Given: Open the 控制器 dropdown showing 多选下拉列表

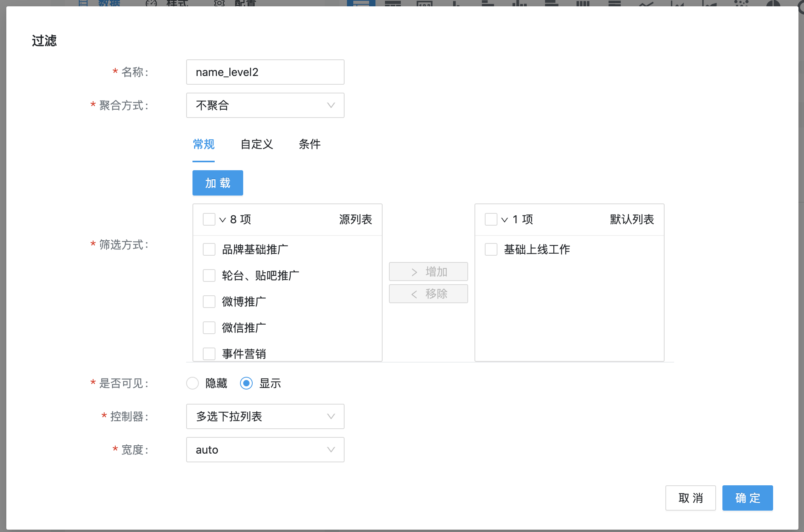Looking at the screenshot, I should [265, 416].
